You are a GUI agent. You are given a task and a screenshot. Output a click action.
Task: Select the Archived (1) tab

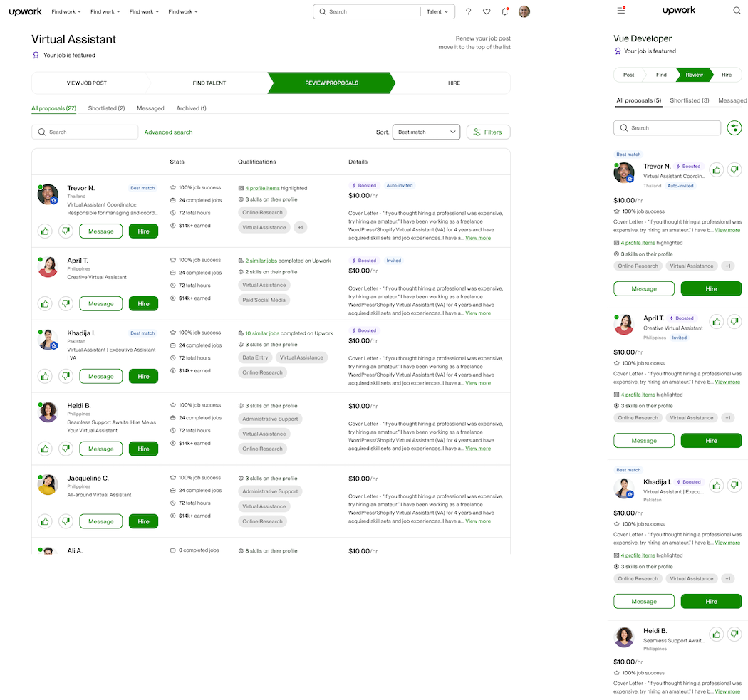[192, 108]
